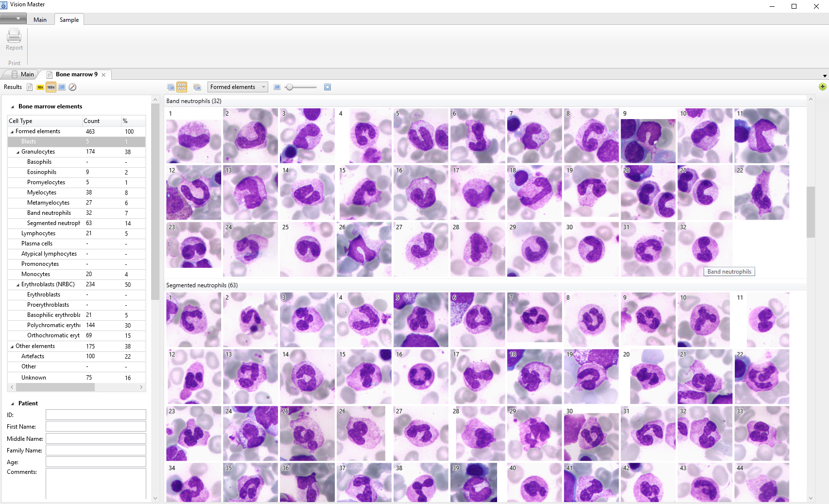The image size is (829, 504).
Task: Adjust the thumbnail size slider
Action: click(x=301, y=87)
